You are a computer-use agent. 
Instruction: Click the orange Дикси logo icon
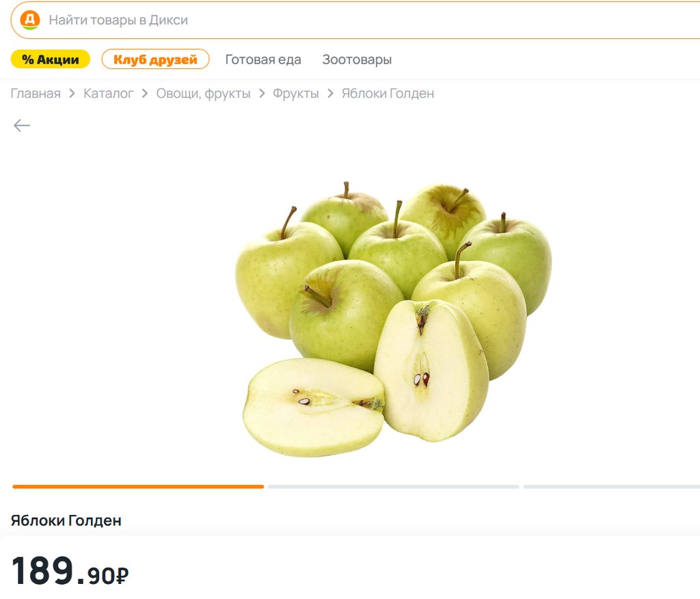click(30, 20)
